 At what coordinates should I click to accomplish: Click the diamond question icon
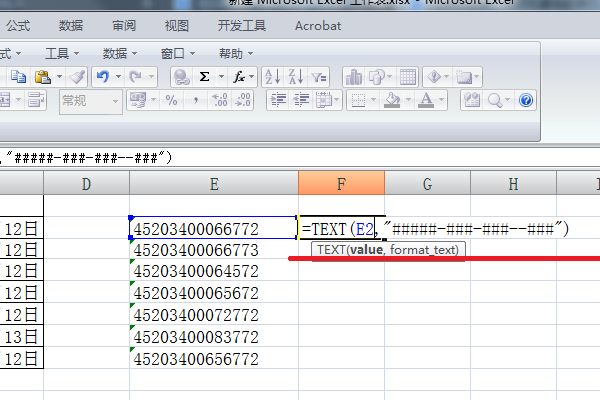pyautogui.click(x=434, y=77)
